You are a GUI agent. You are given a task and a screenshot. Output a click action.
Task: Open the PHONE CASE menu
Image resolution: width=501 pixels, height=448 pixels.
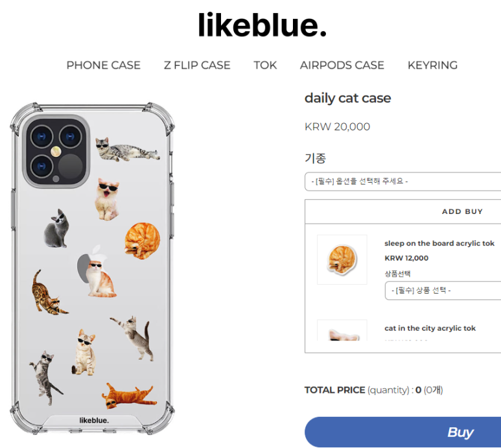pos(103,65)
